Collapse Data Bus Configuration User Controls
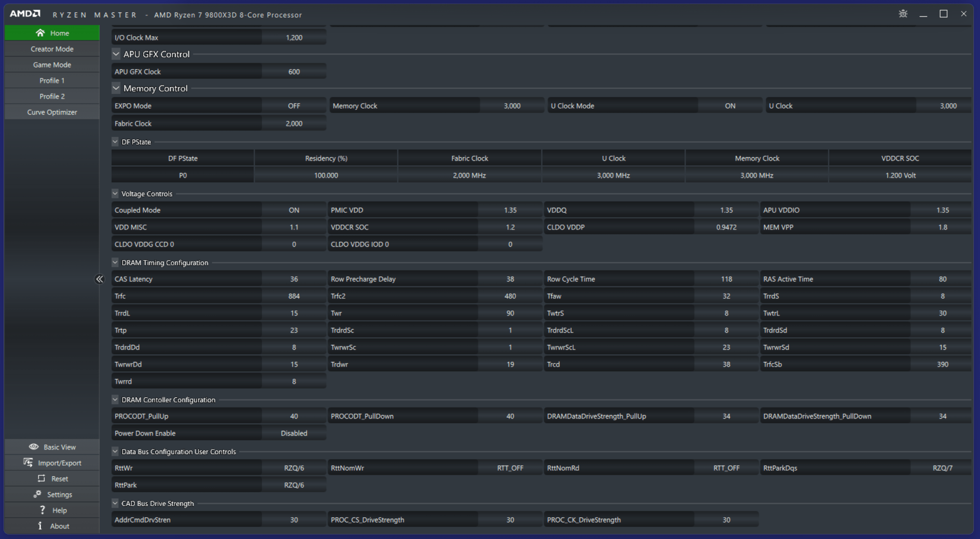Screen dimensions: 980x539 [115, 451]
